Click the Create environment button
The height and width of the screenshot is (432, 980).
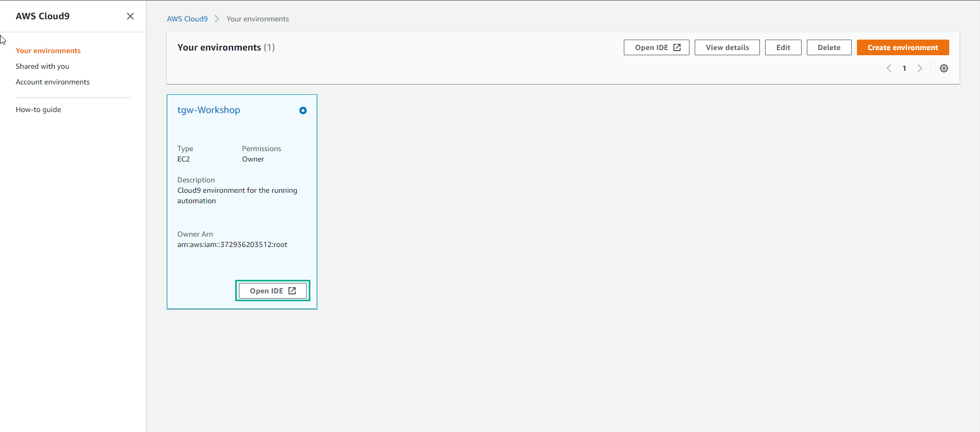coord(903,47)
